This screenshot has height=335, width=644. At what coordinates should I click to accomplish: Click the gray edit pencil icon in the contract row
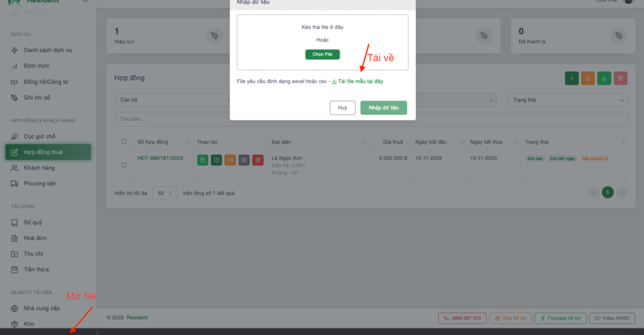pos(244,160)
